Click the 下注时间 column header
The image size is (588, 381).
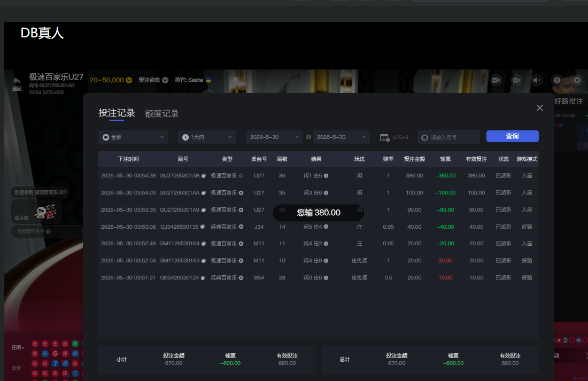128,159
